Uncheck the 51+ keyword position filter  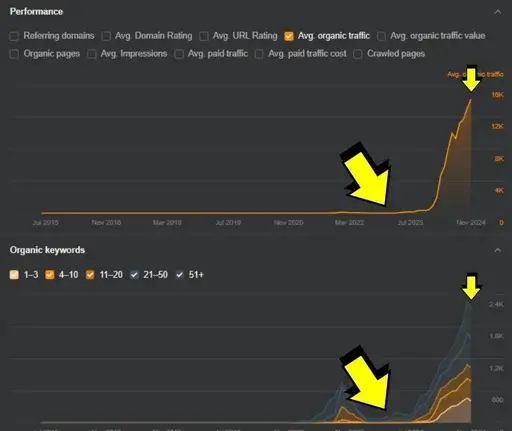coord(180,275)
